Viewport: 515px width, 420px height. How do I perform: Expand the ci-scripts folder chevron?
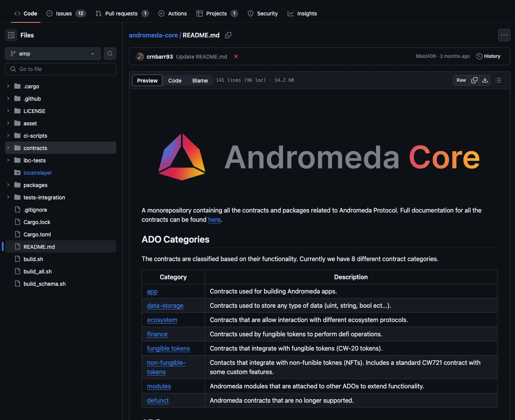coord(8,135)
